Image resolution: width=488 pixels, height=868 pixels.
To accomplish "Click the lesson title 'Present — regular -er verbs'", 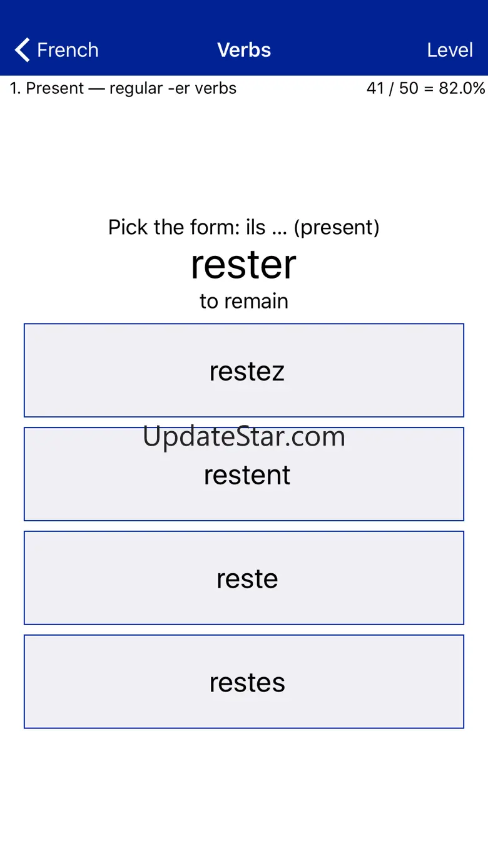I will coord(131,88).
